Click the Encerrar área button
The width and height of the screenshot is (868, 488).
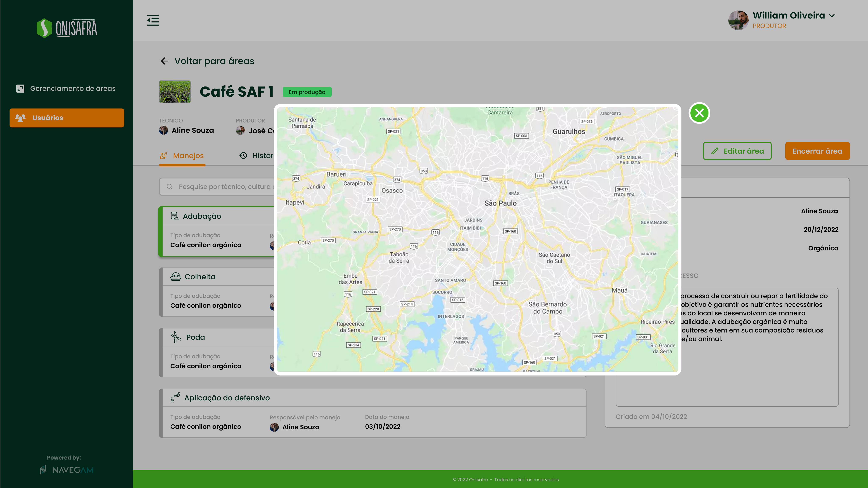[817, 151]
